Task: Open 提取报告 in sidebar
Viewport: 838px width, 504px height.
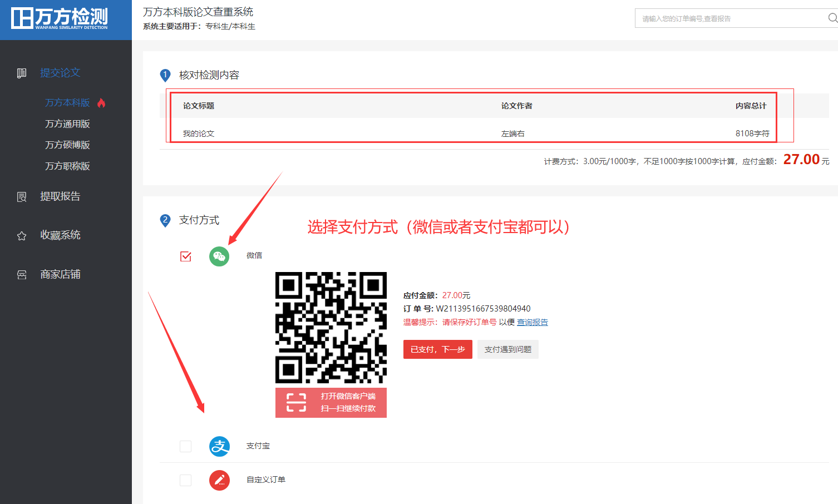Action: (x=60, y=196)
